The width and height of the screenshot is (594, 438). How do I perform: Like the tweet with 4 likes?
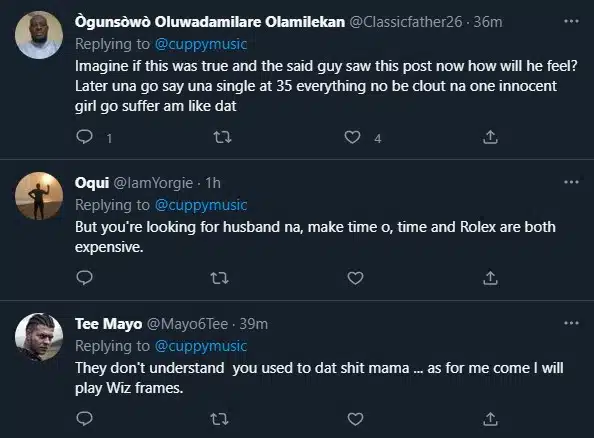(x=352, y=137)
